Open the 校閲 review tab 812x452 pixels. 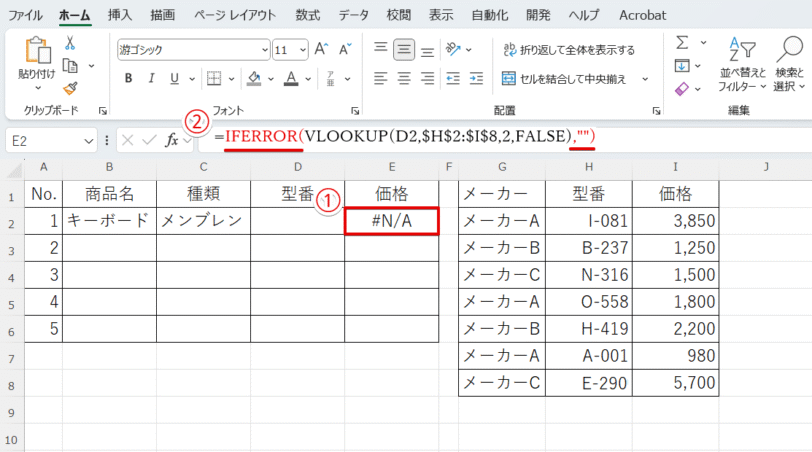pos(399,15)
